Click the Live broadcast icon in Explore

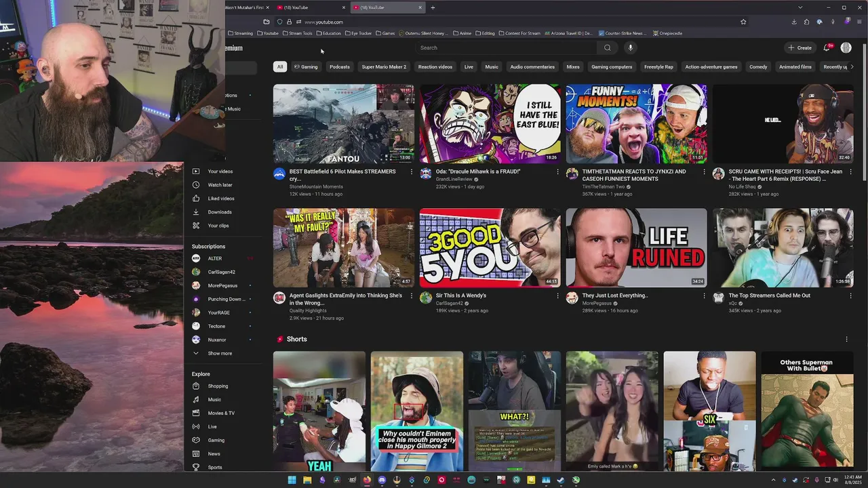[196, 427]
